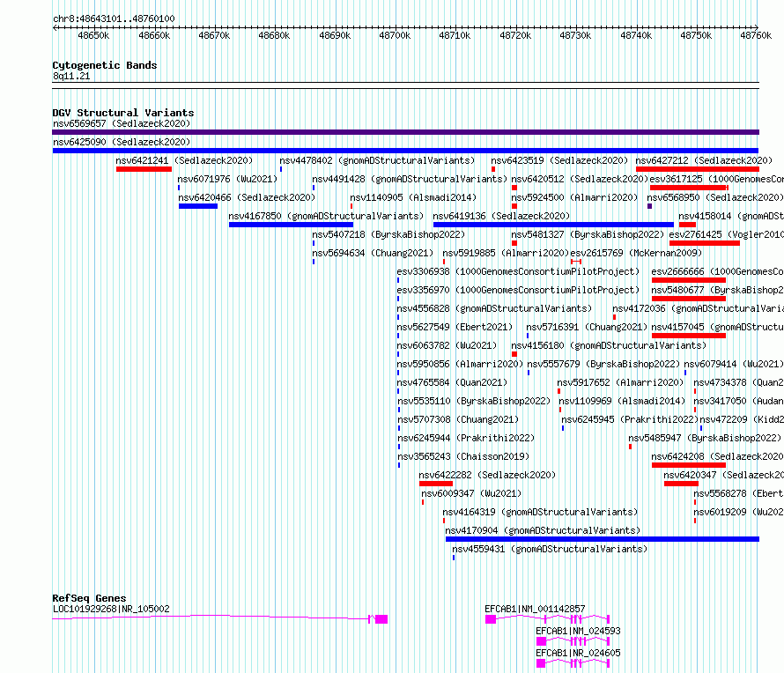Click the nsv6568950 purple variant marker
Image resolution: width=784 pixels, height=673 pixels.
point(649,206)
